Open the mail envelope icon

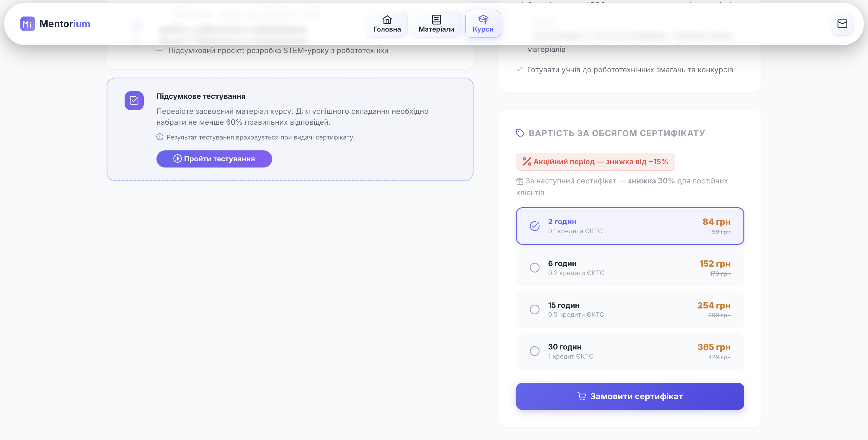(x=842, y=24)
